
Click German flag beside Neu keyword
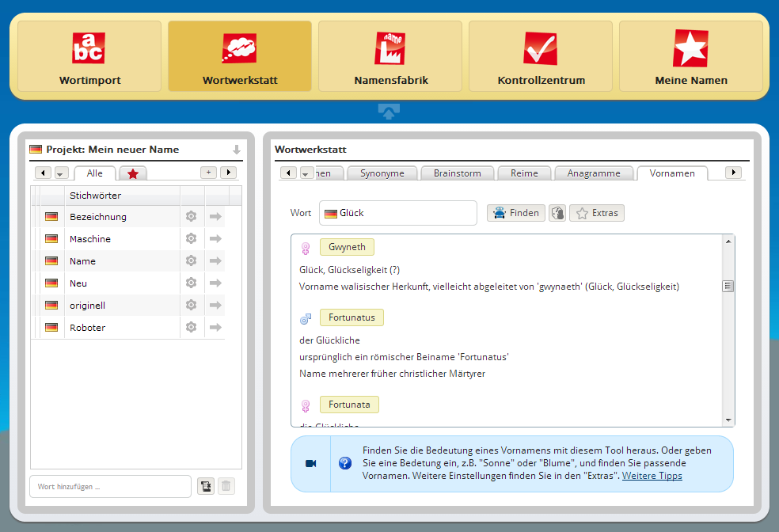pos(51,283)
